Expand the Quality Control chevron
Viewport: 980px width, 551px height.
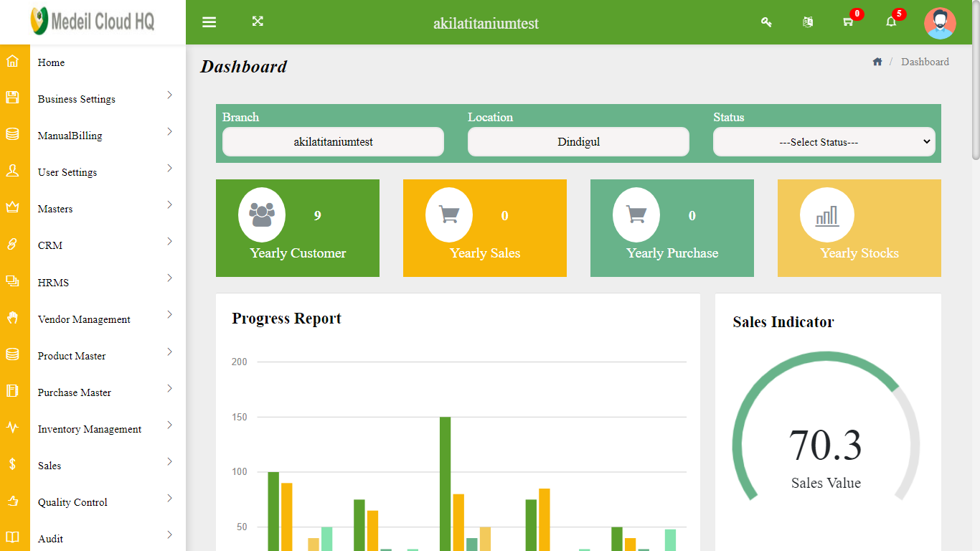pos(169,498)
